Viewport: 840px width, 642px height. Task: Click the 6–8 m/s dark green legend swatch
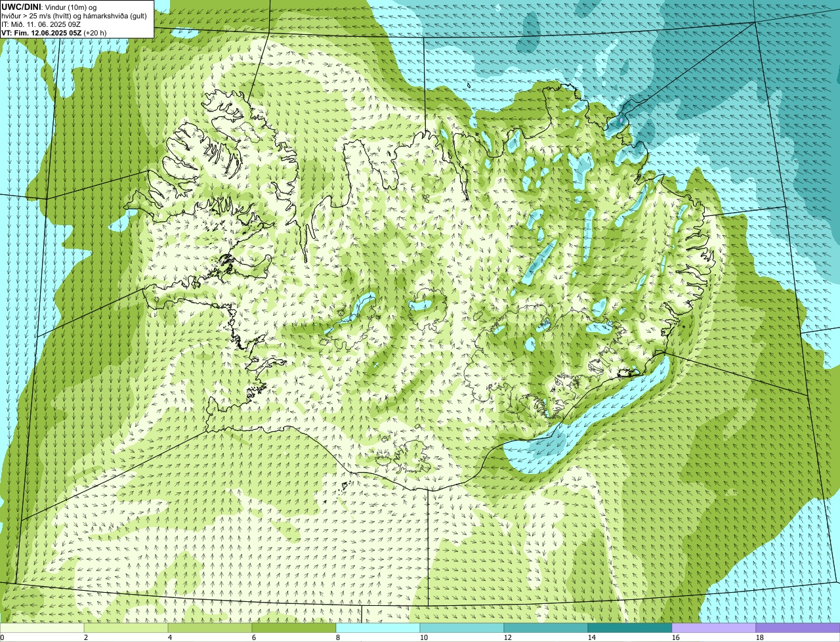point(294,628)
